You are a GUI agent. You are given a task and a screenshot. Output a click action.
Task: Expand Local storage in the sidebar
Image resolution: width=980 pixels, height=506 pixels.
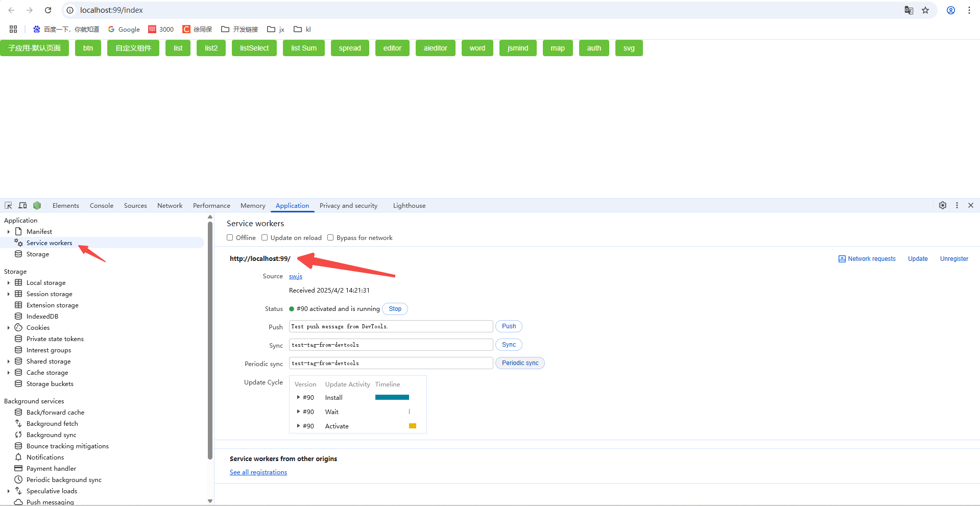pos(8,282)
